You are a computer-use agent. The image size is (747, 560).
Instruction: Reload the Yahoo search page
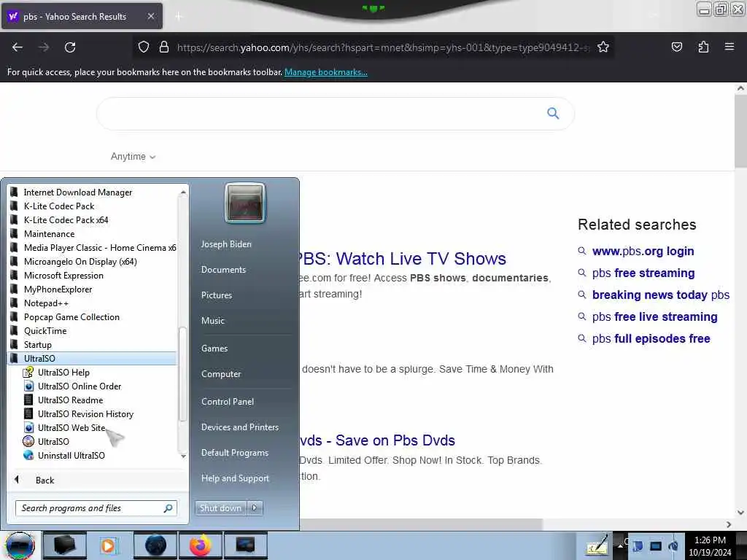click(70, 47)
